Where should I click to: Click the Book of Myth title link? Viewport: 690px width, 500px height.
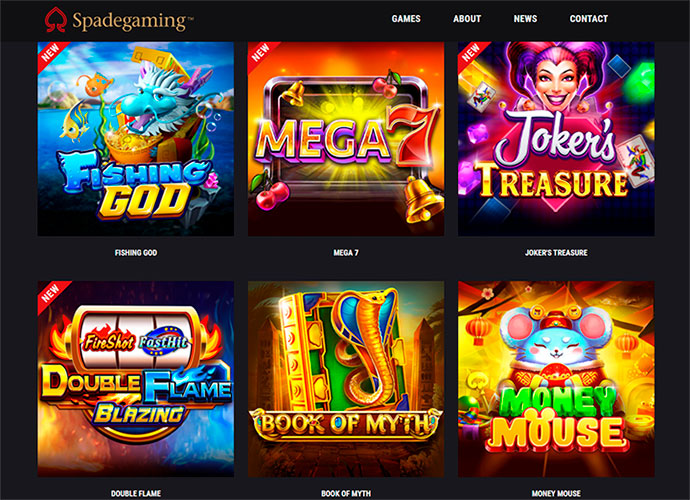346,493
